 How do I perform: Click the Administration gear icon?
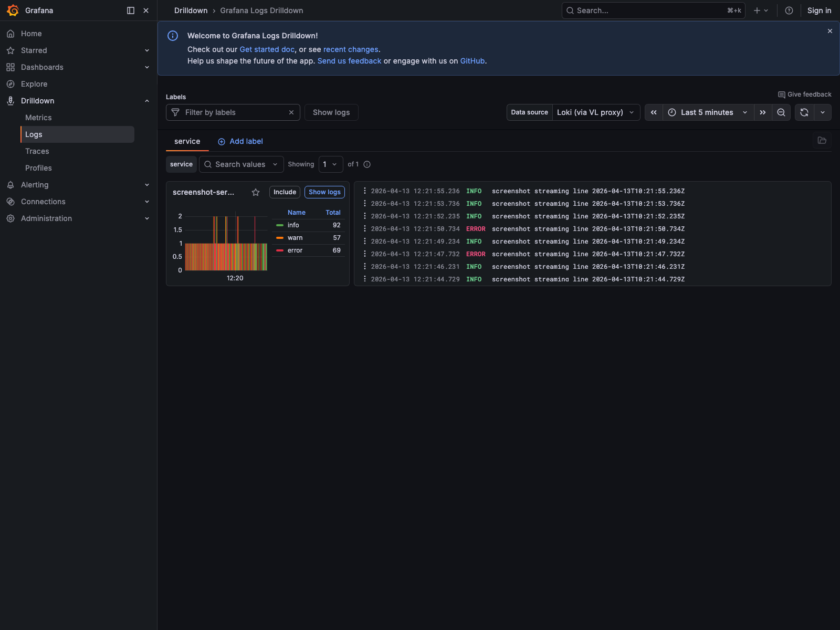pos(10,218)
